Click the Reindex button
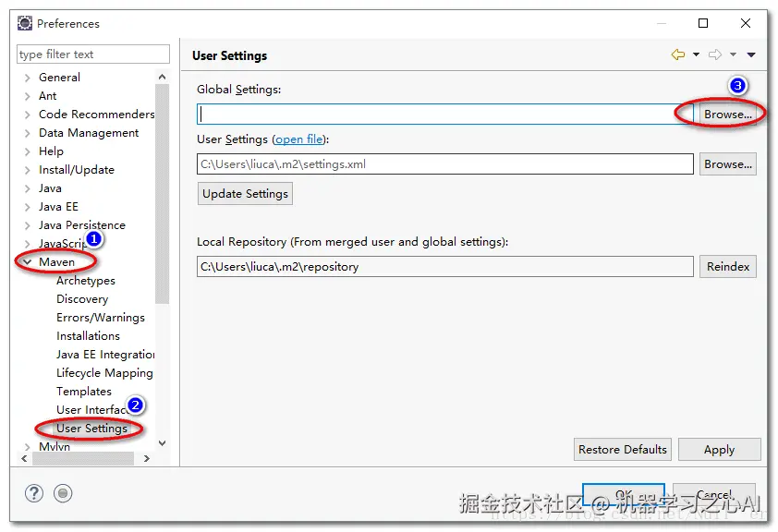Viewport: 778px width, 532px height. (728, 267)
